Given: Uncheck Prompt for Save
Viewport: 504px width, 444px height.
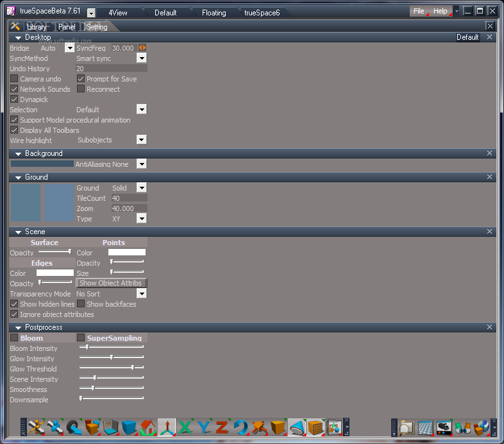Looking at the screenshot, I should [81, 78].
